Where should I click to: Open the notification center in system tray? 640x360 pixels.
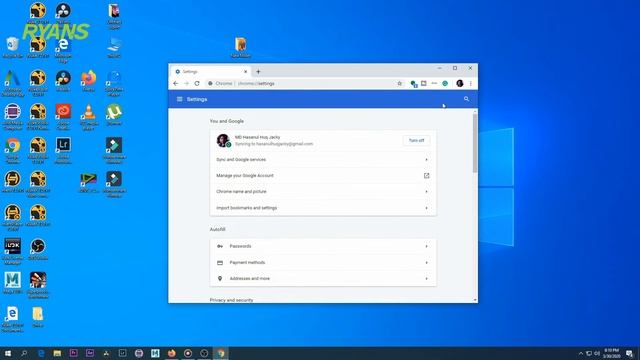630,353
